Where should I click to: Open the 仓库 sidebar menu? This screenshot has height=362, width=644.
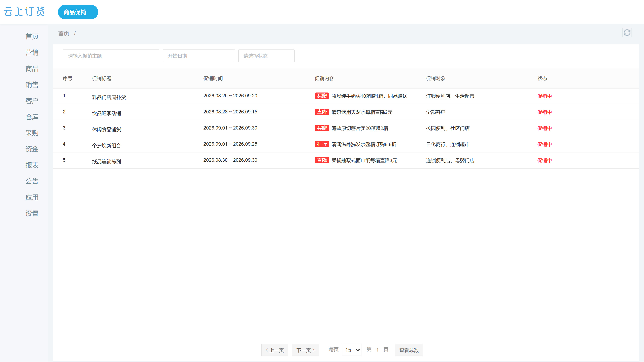(32, 117)
